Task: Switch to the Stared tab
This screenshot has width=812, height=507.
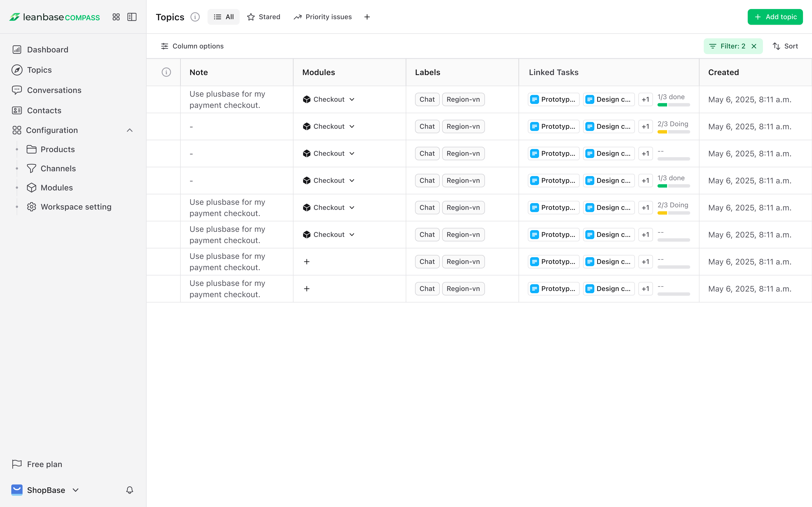Action: click(264, 17)
